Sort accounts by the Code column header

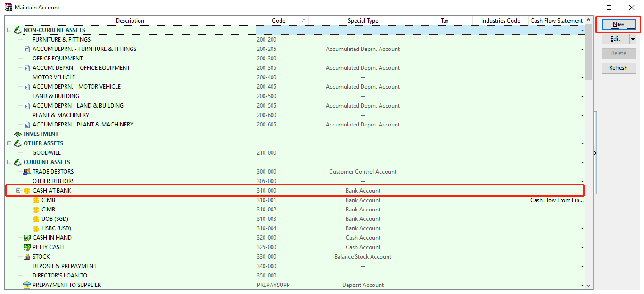coord(279,21)
